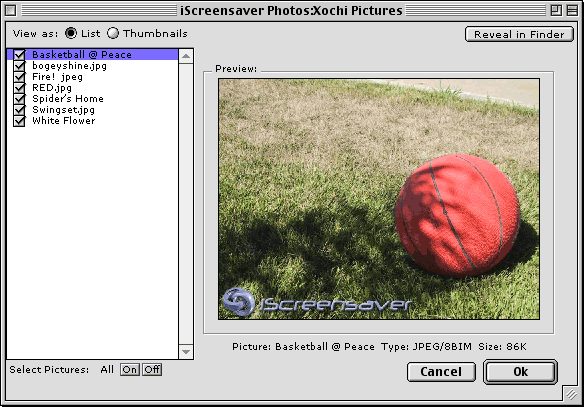Toggle the Fire! jpeg checkbox
Screen dimensions: 584x407
tap(19, 77)
